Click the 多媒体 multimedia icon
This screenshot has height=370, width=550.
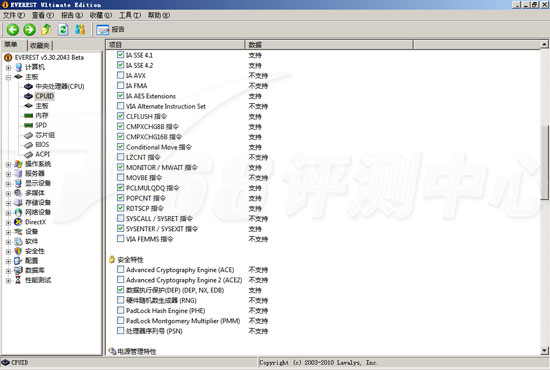point(18,193)
